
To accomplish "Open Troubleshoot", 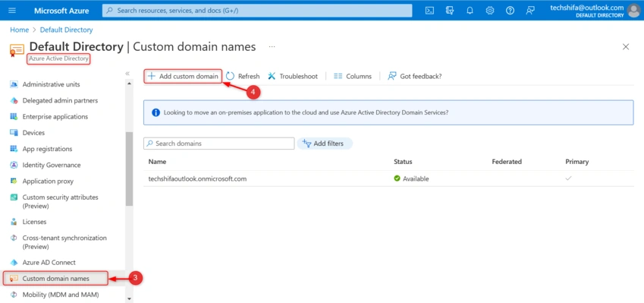I will pos(293,76).
